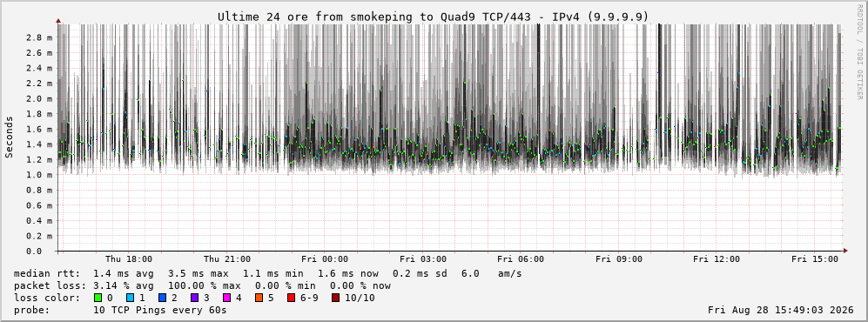The height and width of the screenshot is (322, 868).
Task: Click the Fri 06:00 time axis label
Action: click(x=521, y=259)
